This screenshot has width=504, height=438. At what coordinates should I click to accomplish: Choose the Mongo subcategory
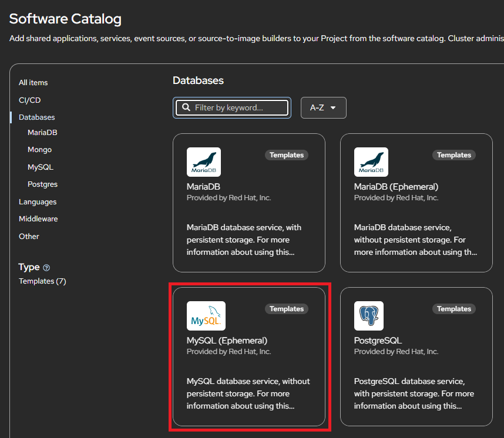pyautogui.click(x=39, y=150)
